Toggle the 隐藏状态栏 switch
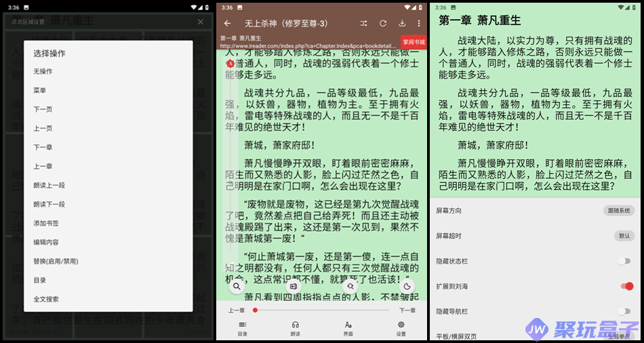Viewport: 644px width, 343px height. pos(624,261)
